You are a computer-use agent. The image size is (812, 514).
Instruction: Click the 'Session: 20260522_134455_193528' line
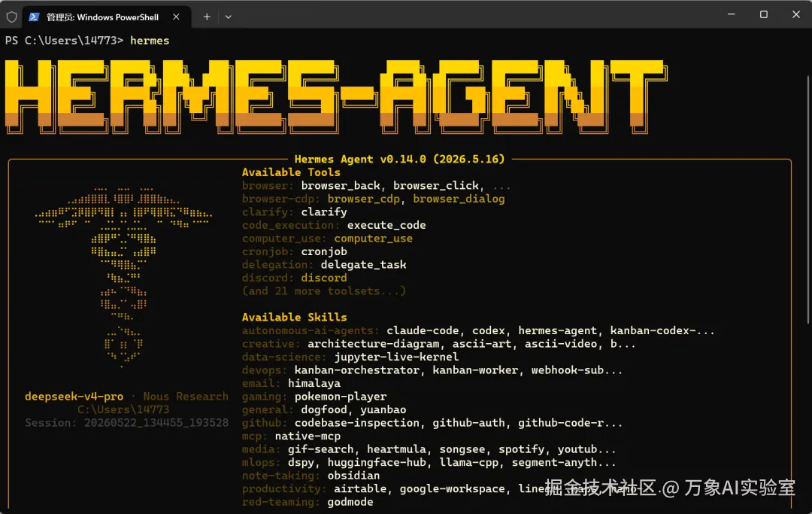[126, 423]
